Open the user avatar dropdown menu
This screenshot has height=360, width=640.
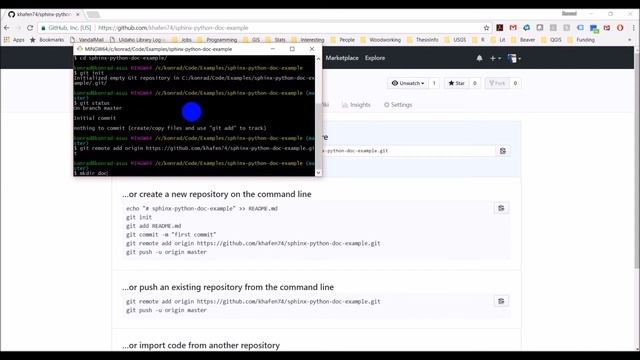point(514,58)
